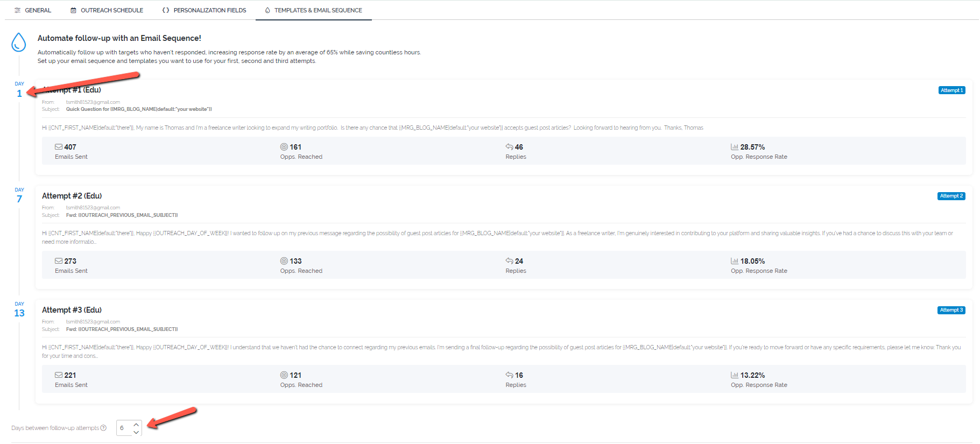Screen dimensions: 980x444
Task: Click target icon next to 161 opps reached
Action: coord(284,146)
